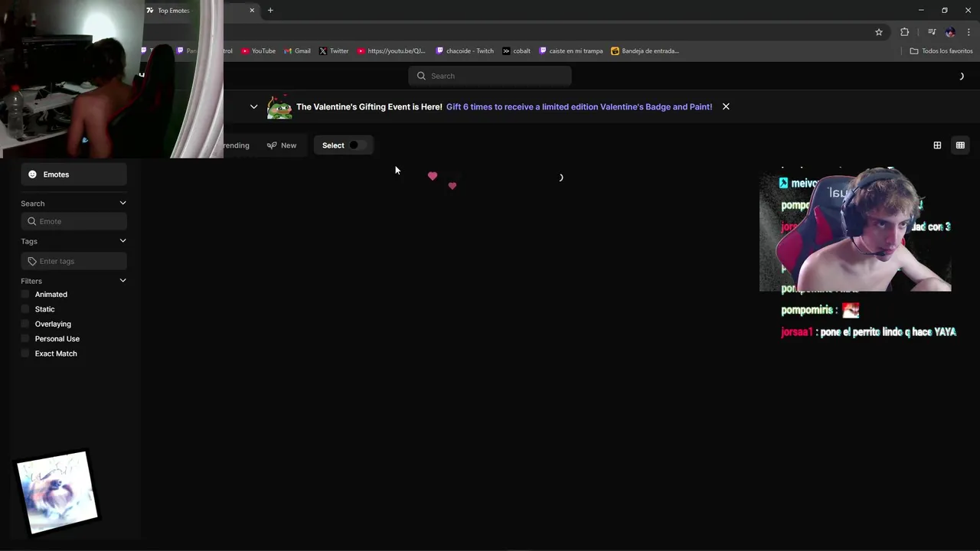This screenshot has height=551, width=980.
Task: Dismiss the Valentine's Gifting Event banner
Action: 726,107
